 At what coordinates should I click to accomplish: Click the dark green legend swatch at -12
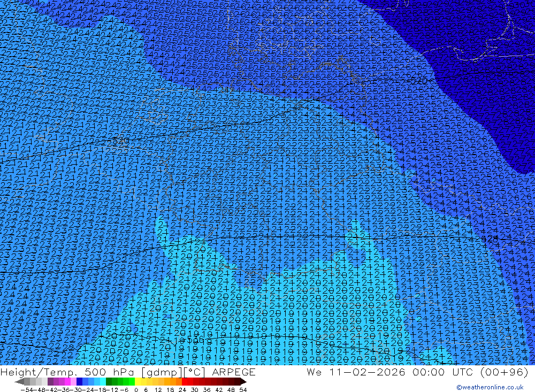coord(109,381)
